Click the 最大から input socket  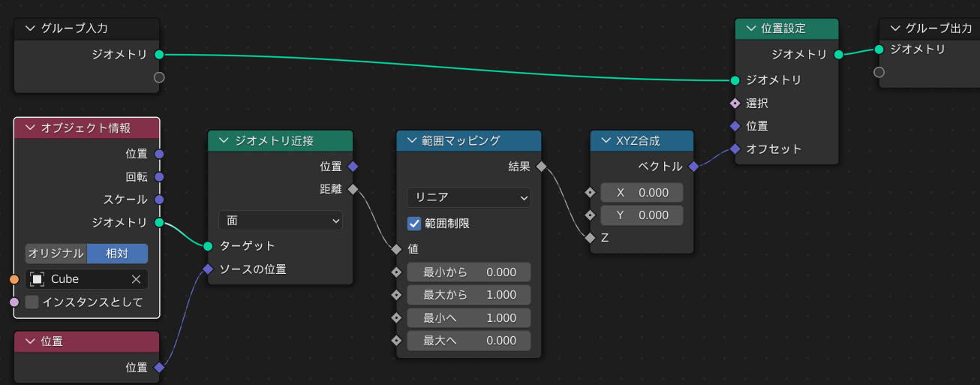click(x=396, y=295)
